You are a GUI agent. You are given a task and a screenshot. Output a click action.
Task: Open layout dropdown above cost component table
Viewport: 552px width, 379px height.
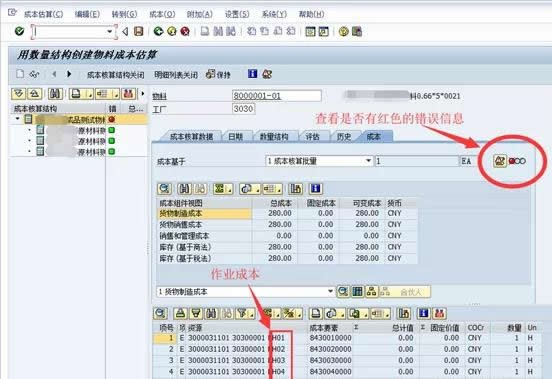279,189
